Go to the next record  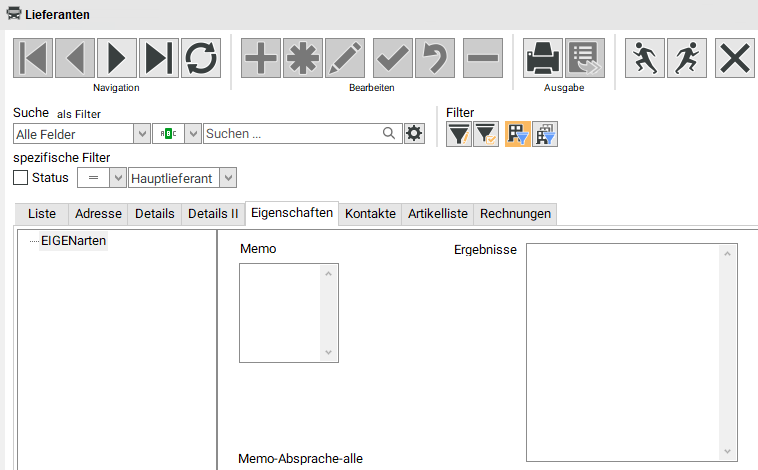(117, 58)
